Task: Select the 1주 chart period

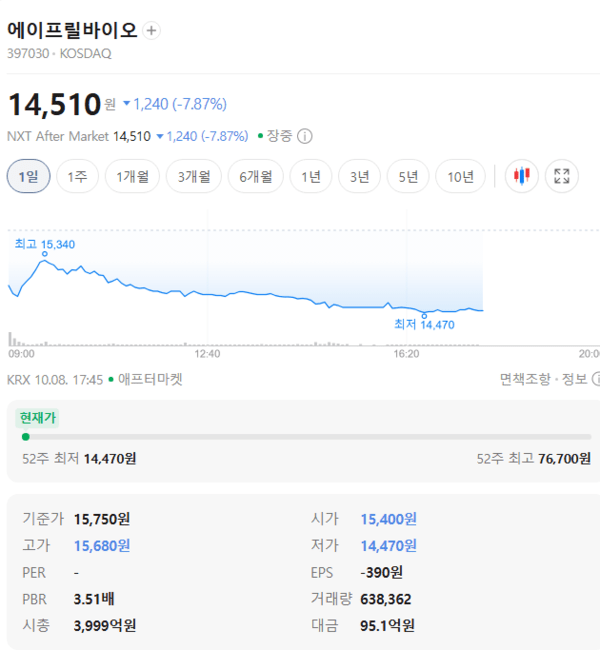Action: (78, 177)
